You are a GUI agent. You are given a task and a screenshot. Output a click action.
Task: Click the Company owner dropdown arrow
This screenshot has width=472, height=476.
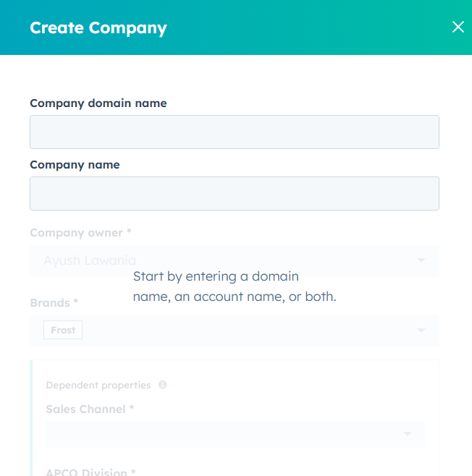[421, 260]
